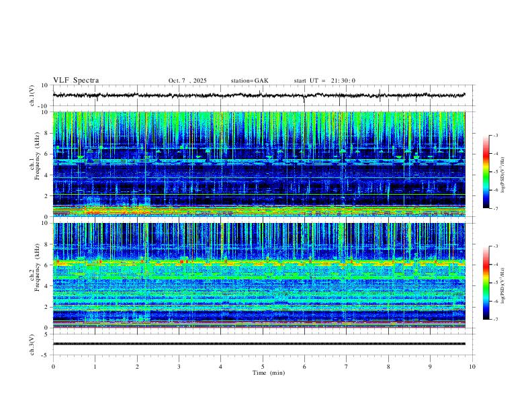Screen dimensions: 532x411
Task: Click the ch.1 voltage waveform trace
Action: pos(259,95)
